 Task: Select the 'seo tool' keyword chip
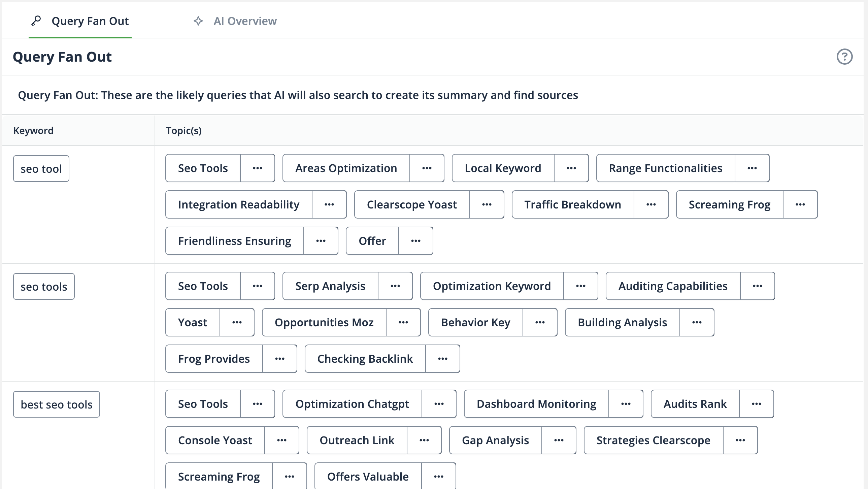coord(41,169)
